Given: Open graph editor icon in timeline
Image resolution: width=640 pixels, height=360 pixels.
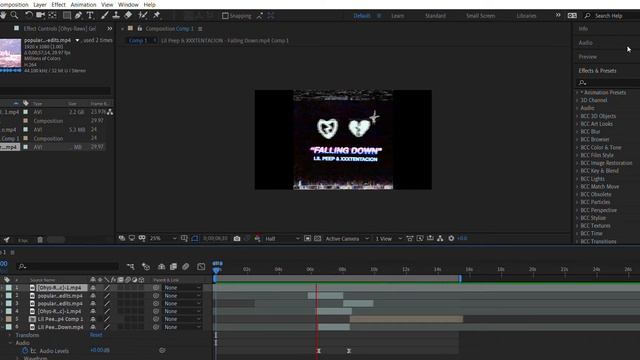Looking at the screenshot, I should pos(201,267).
